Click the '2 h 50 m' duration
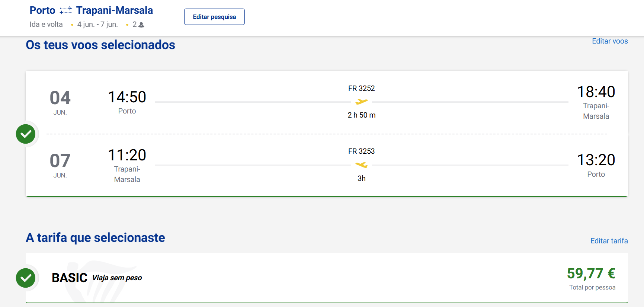 pyautogui.click(x=362, y=115)
